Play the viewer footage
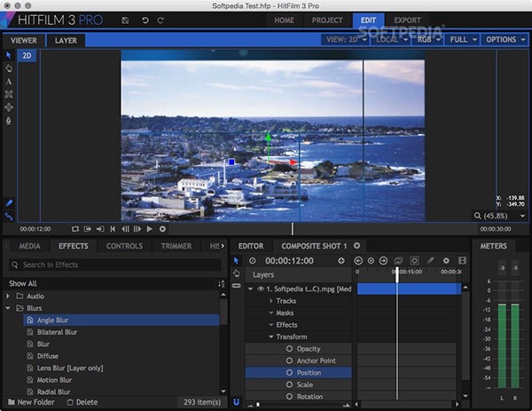 pyautogui.click(x=150, y=229)
